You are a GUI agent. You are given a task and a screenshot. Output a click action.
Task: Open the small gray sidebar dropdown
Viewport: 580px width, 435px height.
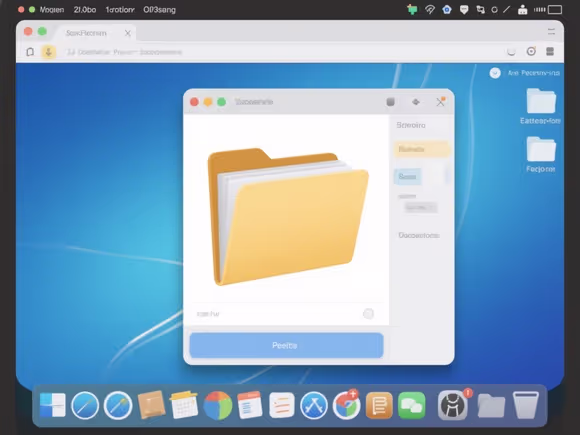pos(420,208)
